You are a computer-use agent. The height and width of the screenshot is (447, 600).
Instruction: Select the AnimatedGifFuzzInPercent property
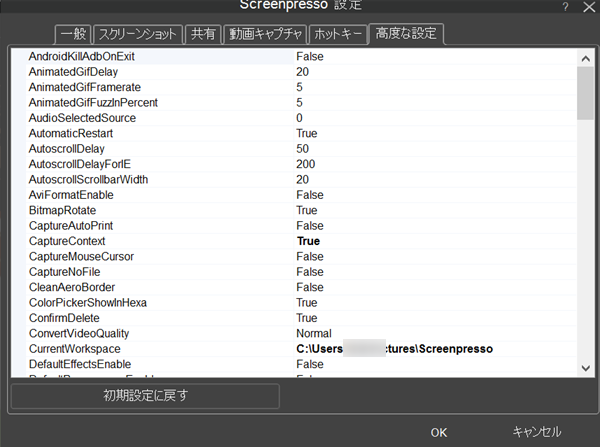click(x=93, y=103)
